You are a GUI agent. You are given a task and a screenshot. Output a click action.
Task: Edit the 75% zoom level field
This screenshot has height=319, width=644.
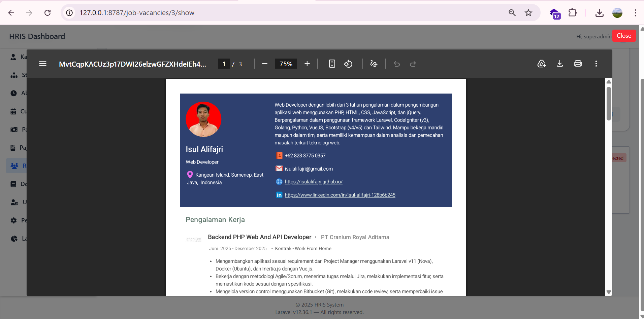coord(286,64)
